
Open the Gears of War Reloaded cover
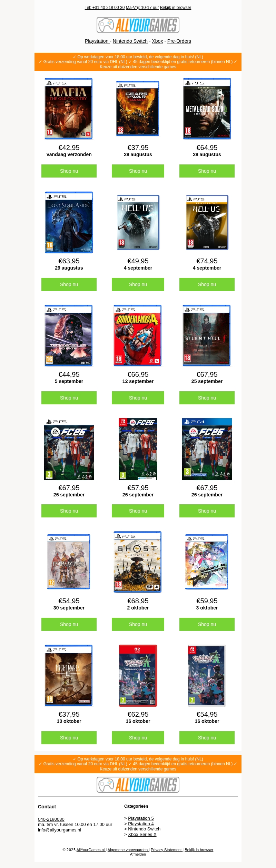[x=138, y=109]
